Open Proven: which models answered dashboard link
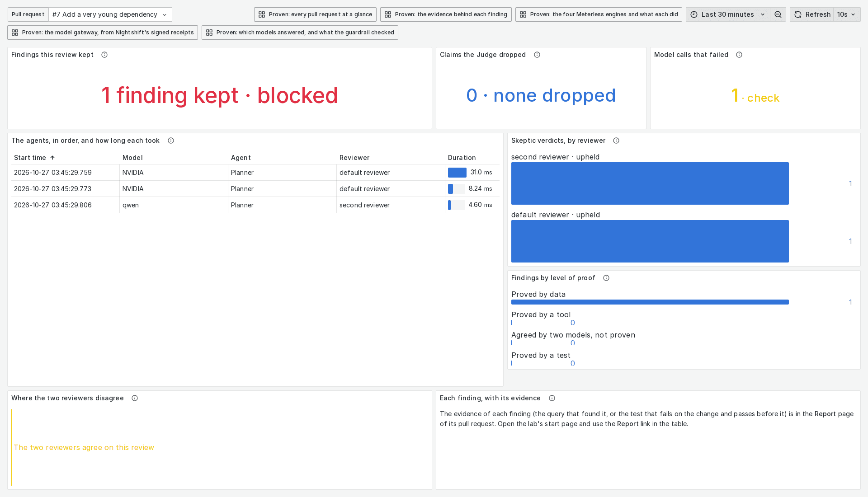Viewport: 868px width, 497px height. (300, 33)
